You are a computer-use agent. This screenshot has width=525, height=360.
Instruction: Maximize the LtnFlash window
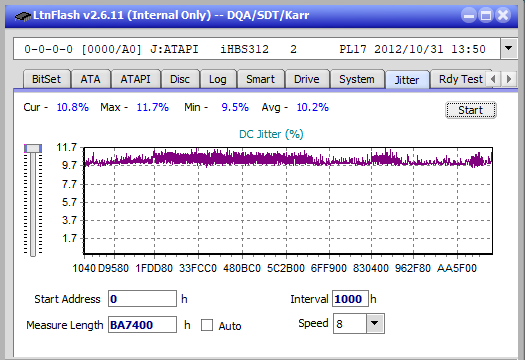[486, 15]
